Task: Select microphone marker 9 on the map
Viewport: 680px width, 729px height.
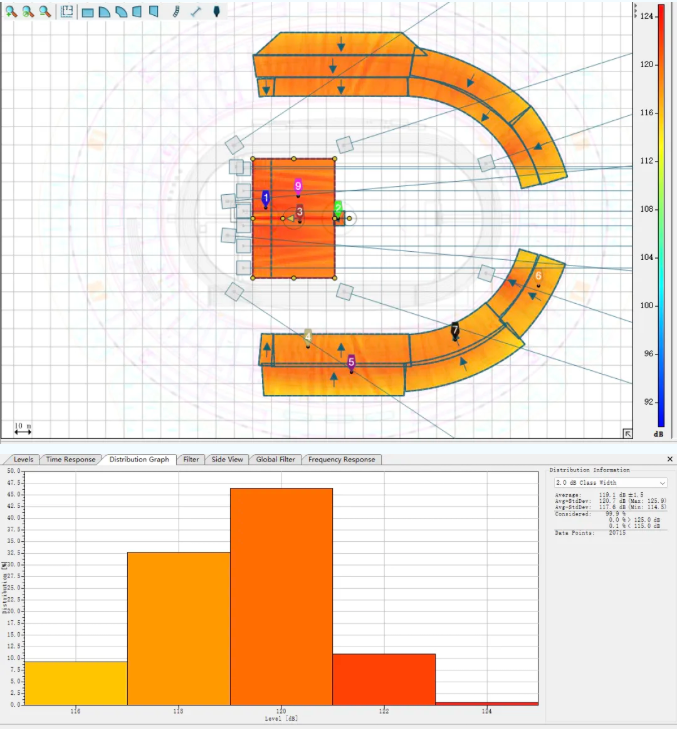Action: tap(298, 187)
